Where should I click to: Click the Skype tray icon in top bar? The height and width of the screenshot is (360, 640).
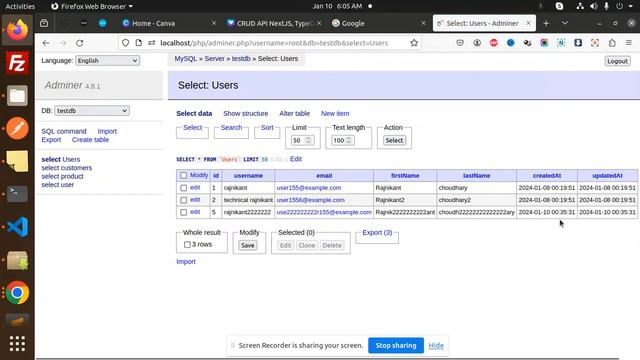click(560, 6)
